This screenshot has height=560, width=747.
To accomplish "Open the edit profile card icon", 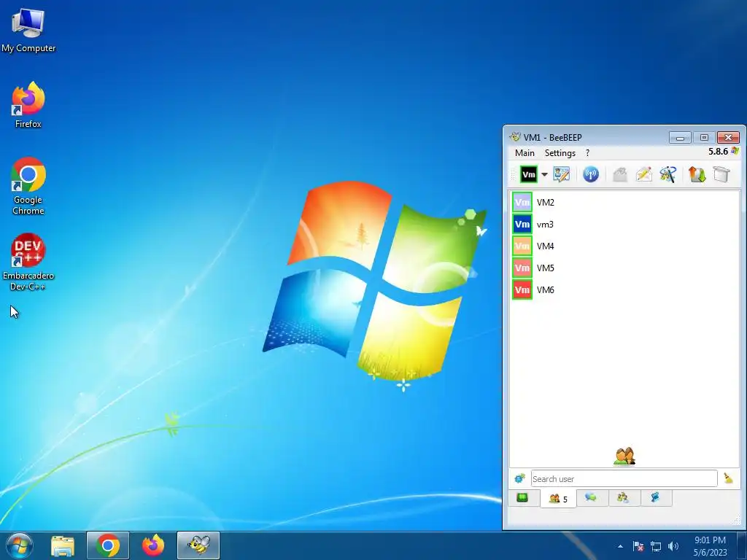I will (x=561, y=174).
